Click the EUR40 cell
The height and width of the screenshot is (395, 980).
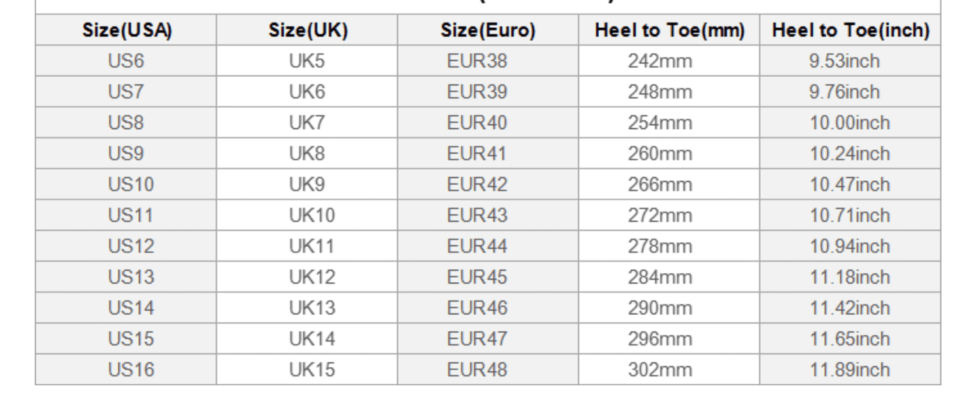[x=477, y=123]
